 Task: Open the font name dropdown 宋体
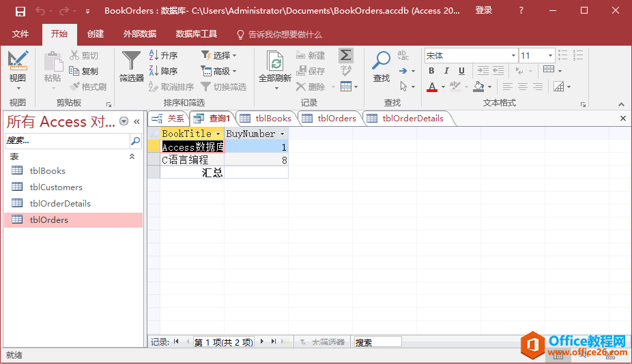[x=513, y=55]
